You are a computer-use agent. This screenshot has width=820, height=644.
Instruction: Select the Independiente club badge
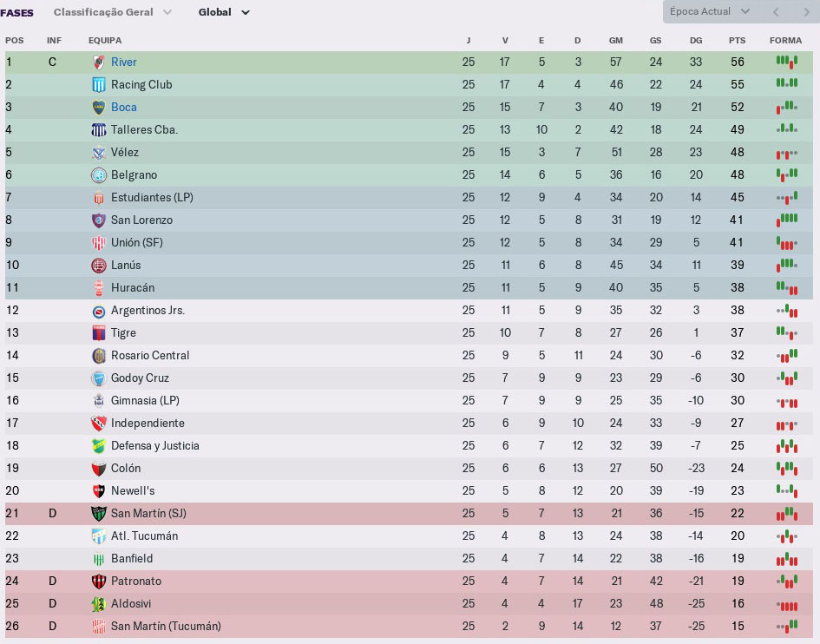click(98, 423)
